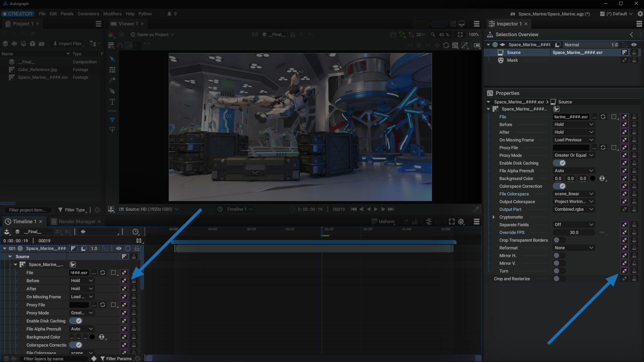Click the Background Color picker icon in Inspector
Viewport: 644px width, 362px height.
[602, 179]
